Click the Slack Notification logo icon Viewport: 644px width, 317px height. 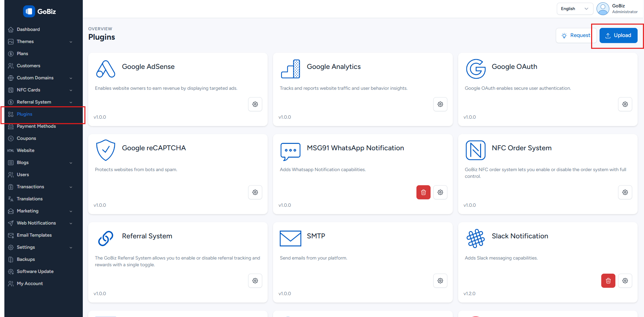(x=476, y=238)
